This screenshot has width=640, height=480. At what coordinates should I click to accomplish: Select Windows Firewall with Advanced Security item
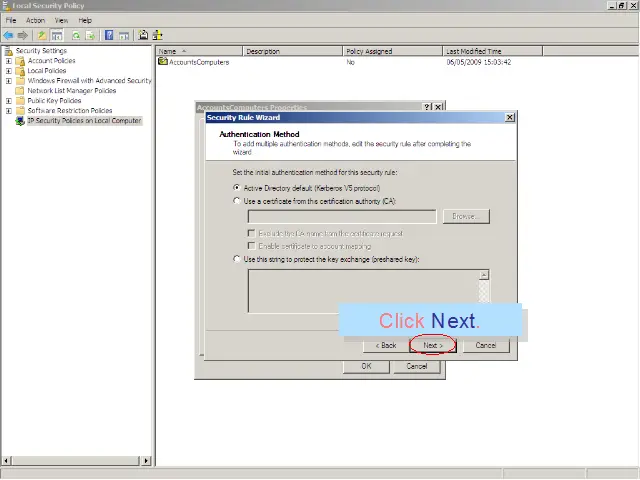pos(89,81)
